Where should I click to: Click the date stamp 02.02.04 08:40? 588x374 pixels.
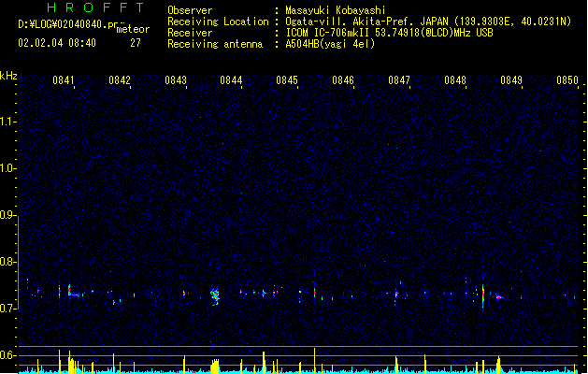pos(57,43)
